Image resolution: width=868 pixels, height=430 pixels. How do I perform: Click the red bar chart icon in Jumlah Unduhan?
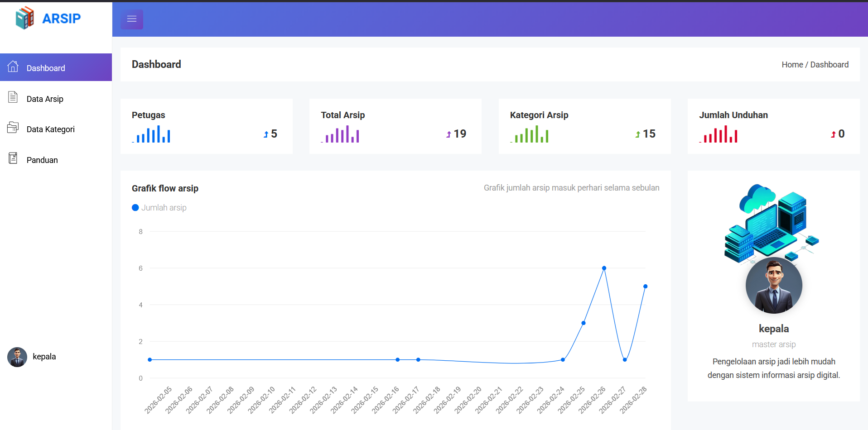(718, 134)
